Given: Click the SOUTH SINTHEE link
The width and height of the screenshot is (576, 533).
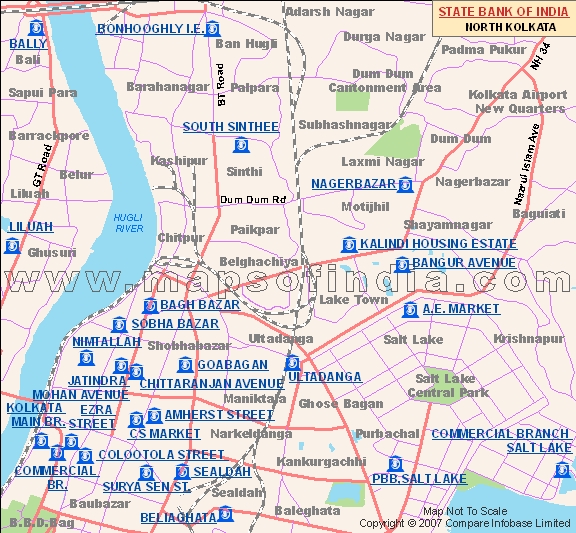Looking at the screenshot, I should tap(231, 127).
